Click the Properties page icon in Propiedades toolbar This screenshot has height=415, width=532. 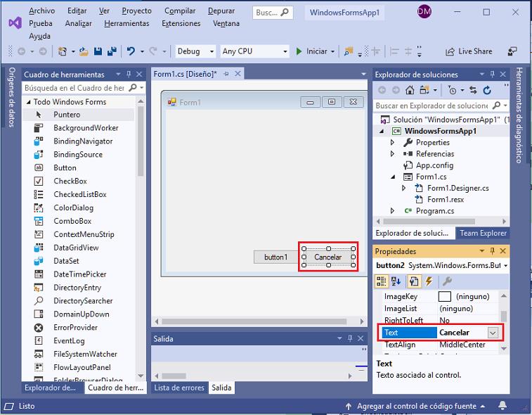point(414,281)
